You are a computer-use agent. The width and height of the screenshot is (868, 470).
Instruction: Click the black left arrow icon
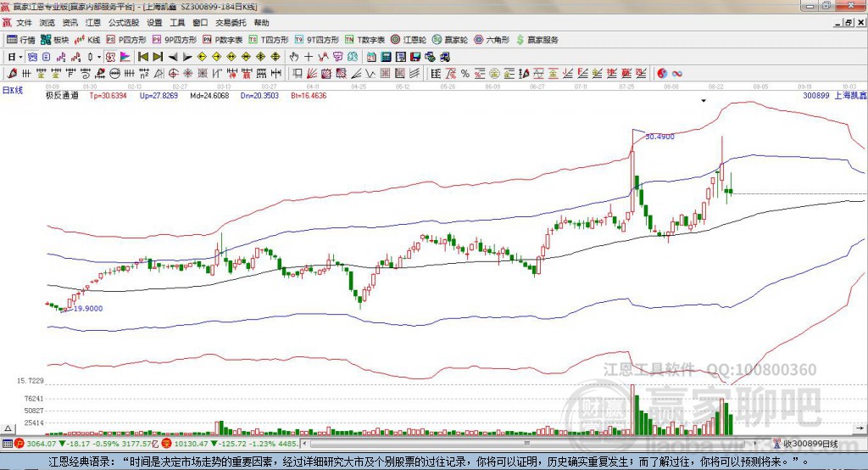coord(173,57)
